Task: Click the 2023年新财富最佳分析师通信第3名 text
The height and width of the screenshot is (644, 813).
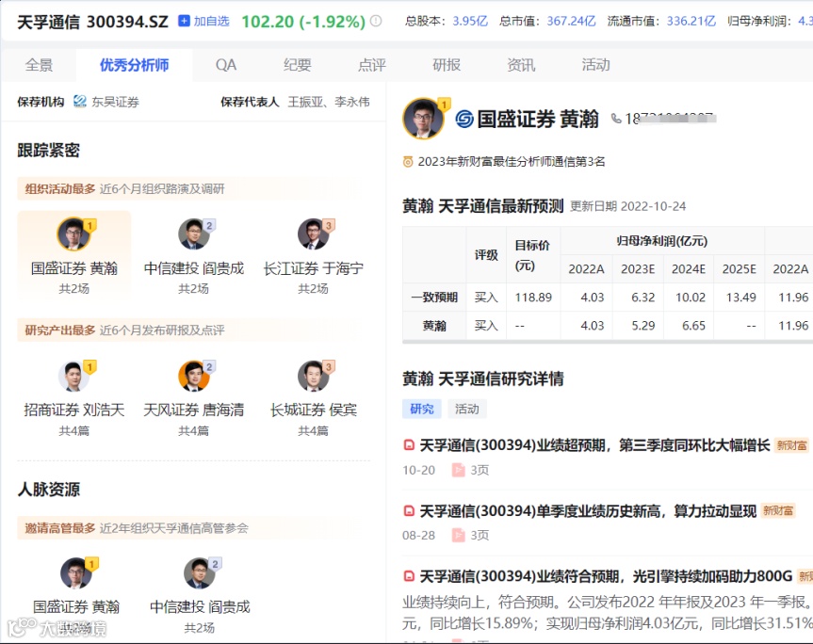Action: click(x=512, y=162)
